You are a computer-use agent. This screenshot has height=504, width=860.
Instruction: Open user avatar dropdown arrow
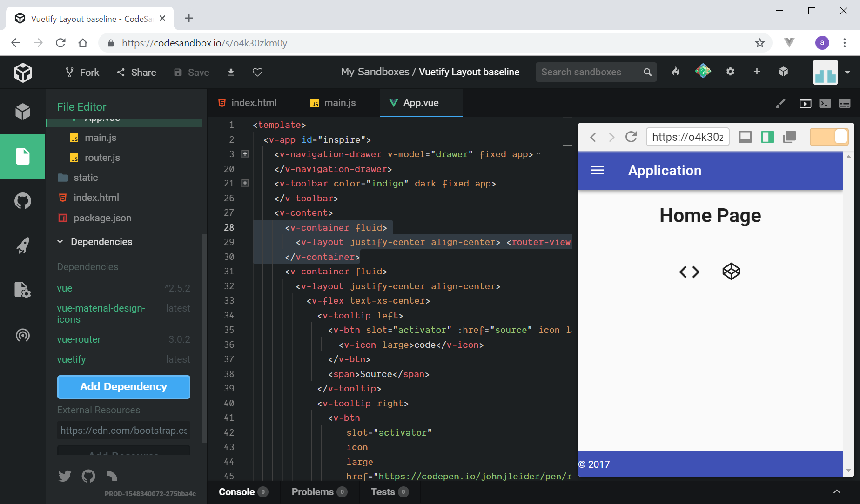pos(847,72)
